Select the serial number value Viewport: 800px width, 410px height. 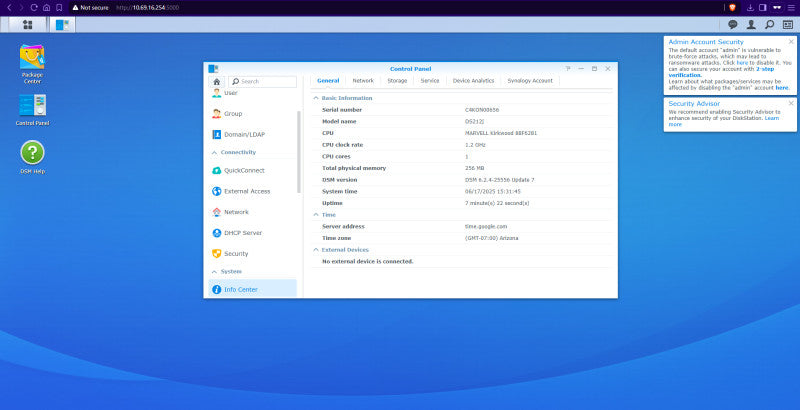point(482,110)
